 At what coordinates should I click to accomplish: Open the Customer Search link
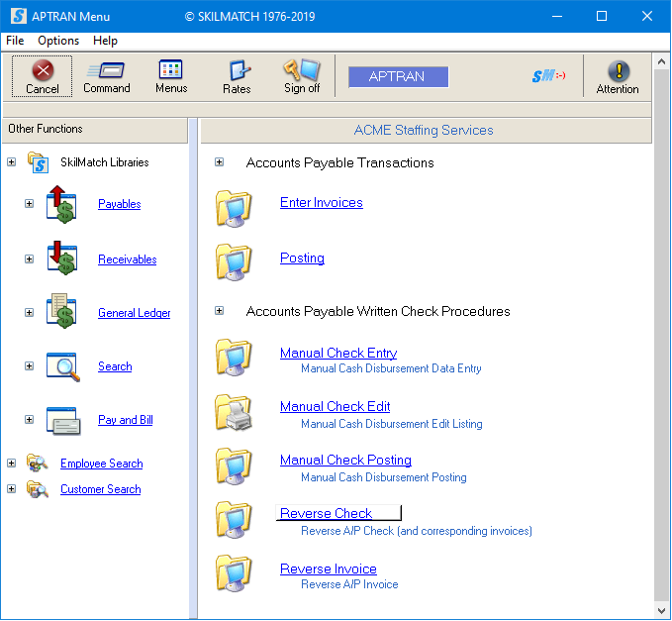tap(101, 489)
